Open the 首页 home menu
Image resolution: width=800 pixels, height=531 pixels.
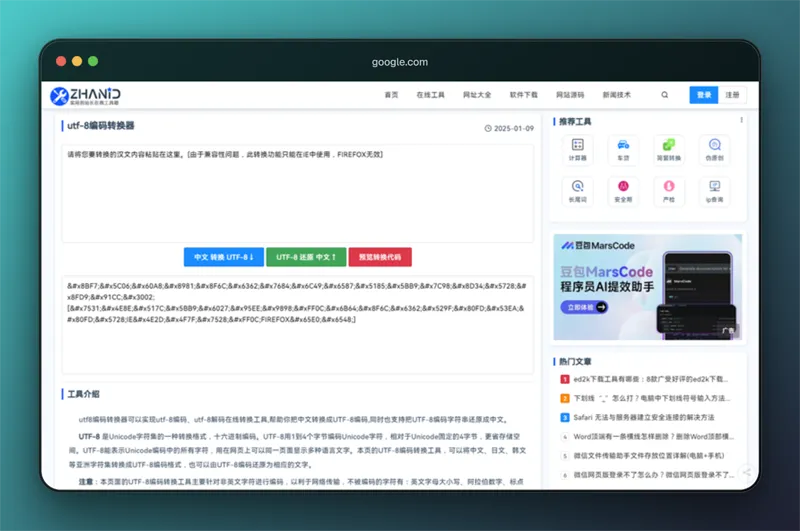tap(391, 95)
